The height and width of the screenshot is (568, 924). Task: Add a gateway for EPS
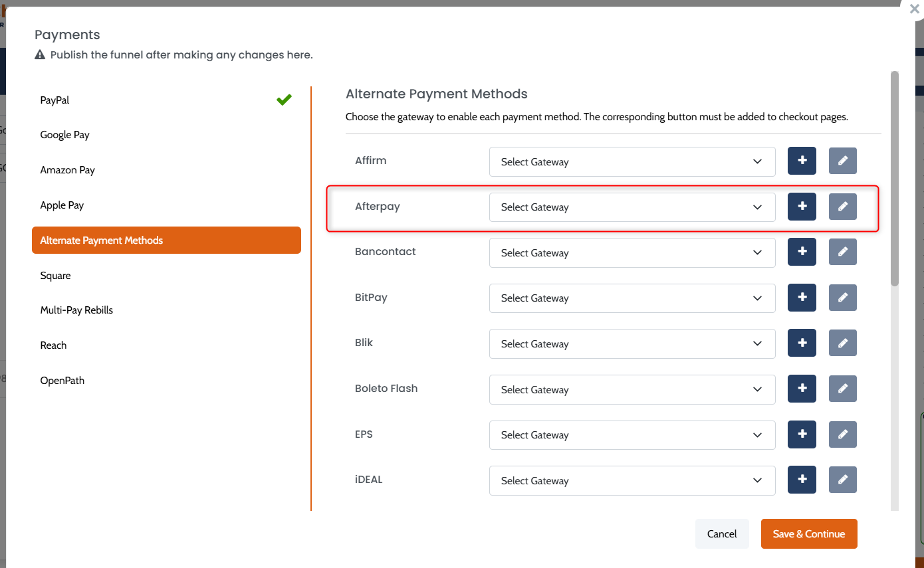point(802,434)
